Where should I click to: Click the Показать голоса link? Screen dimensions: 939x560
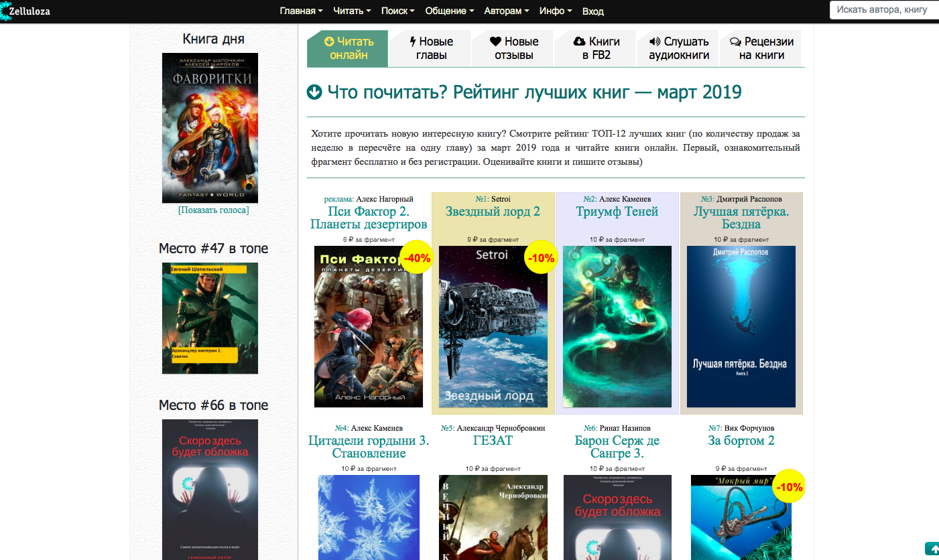click(x=214, y=210)
